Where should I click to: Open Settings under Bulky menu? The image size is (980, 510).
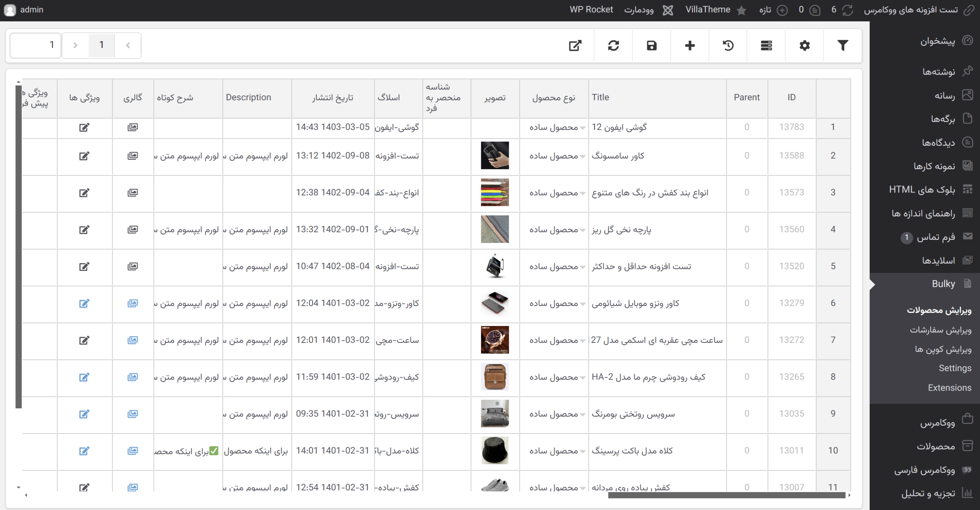(x=955, y=368)
